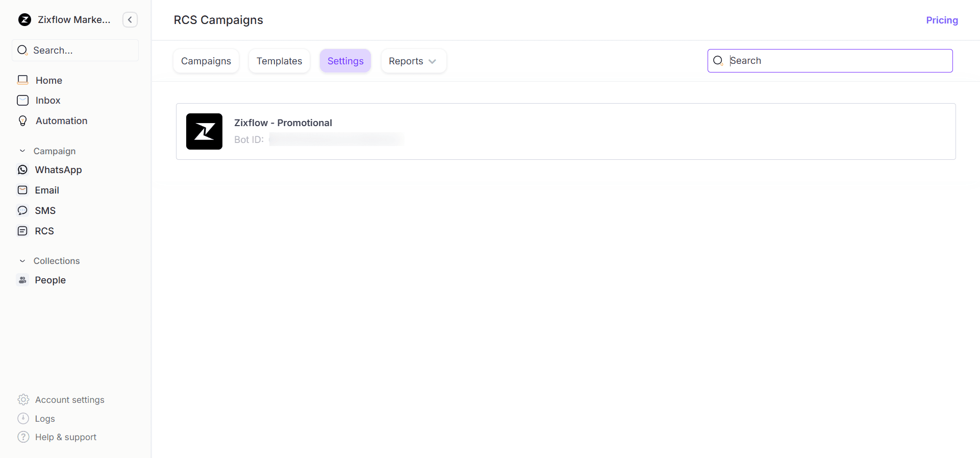Open the RCS sidebar icon
Screen dimensions: 980x458
click(x=22, y=231)
